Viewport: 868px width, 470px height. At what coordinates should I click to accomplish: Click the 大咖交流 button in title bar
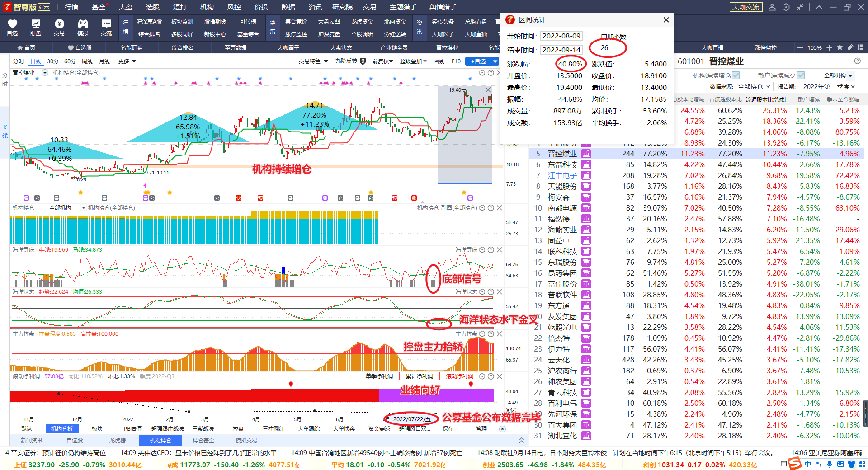(746, 7)
